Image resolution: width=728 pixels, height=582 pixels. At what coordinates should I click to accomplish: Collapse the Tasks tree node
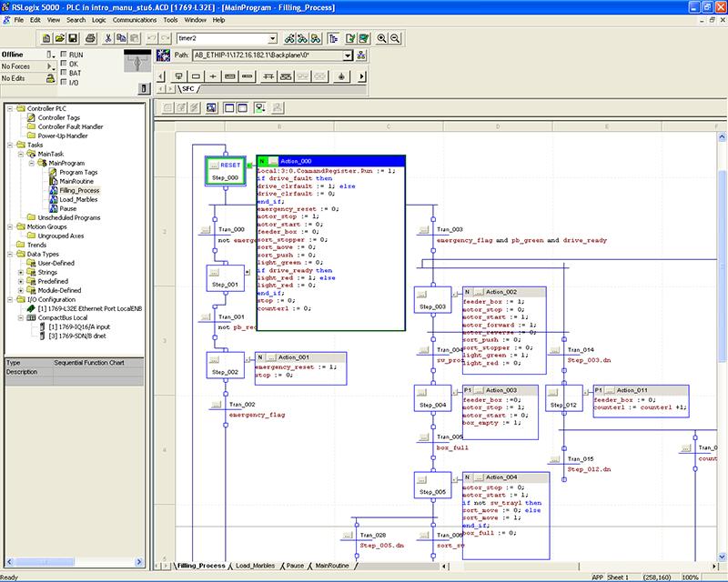click(x=10, y=145)
